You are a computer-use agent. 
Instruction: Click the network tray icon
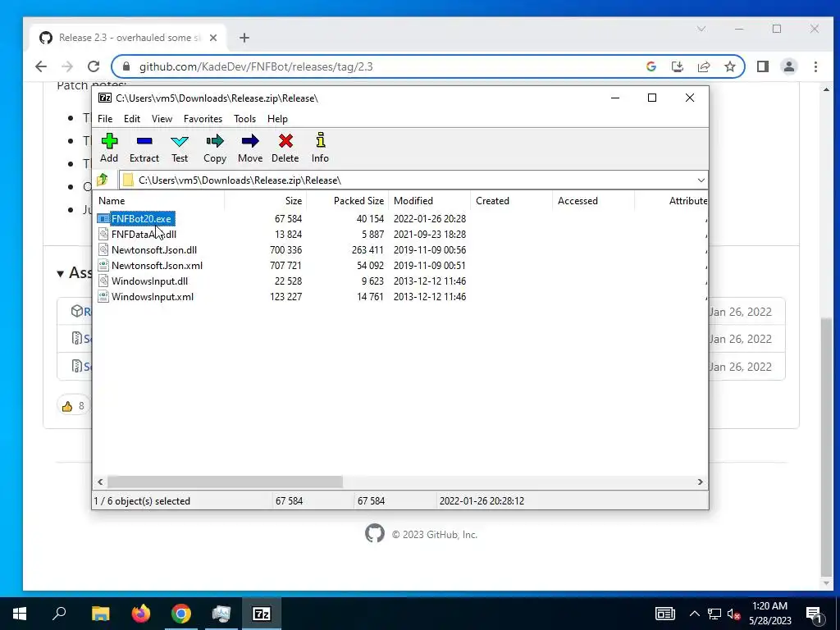tap(714, 614)
